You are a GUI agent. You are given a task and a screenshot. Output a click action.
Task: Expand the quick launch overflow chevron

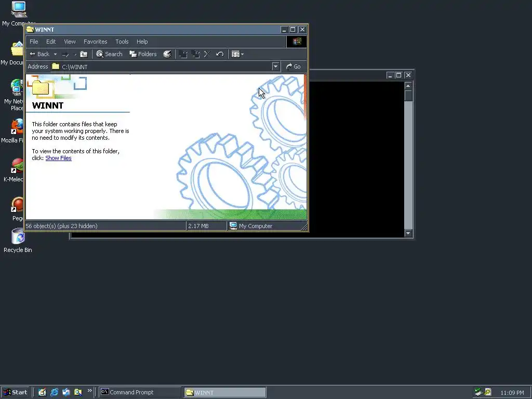coord(89,391)
